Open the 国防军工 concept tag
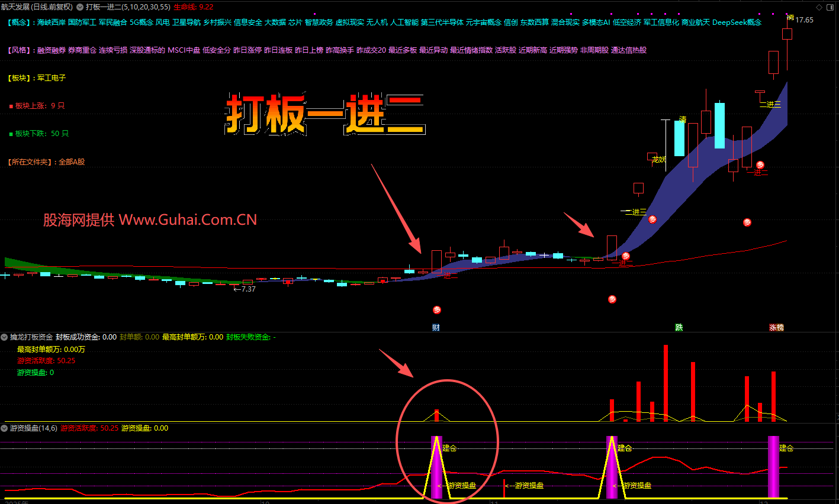This screenshot has height=504, width=839. [82, 22]
